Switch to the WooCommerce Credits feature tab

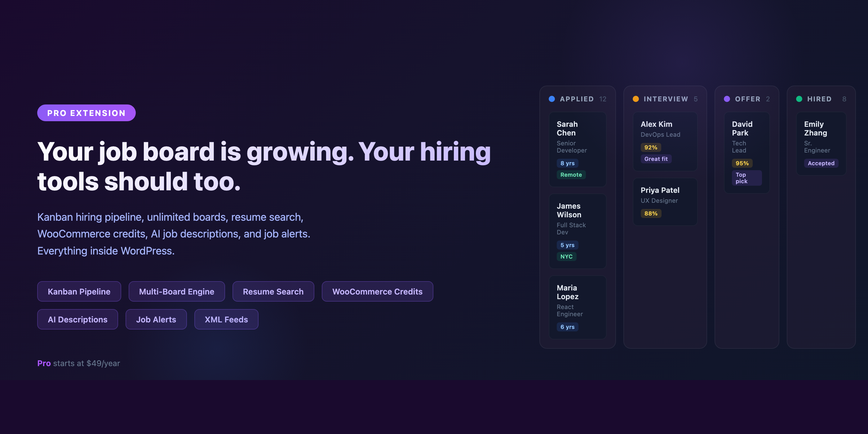pos(377,291)
